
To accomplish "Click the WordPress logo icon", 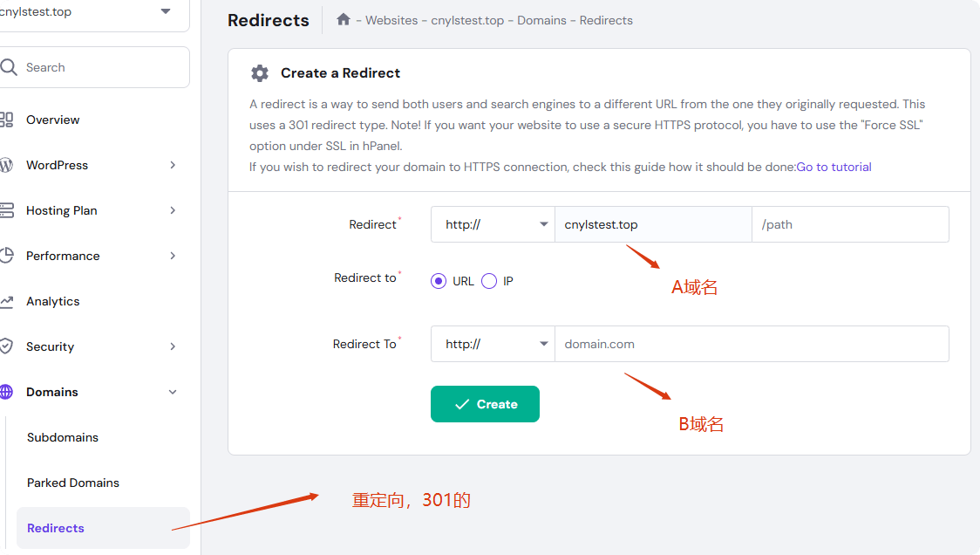I will click(6, 165).
